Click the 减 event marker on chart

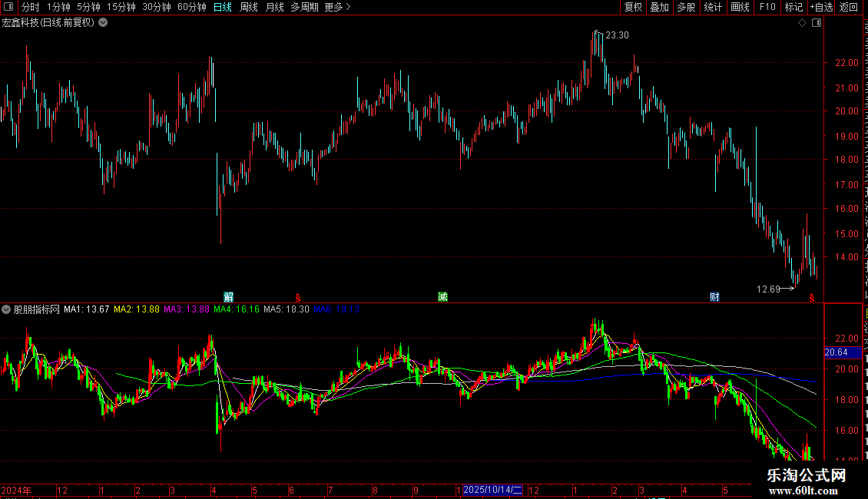443,297
